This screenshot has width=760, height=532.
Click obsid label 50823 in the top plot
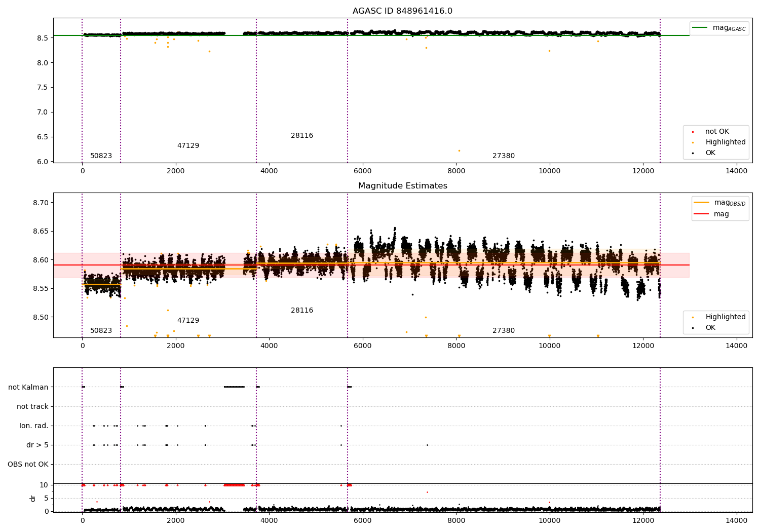click(101, 156)
